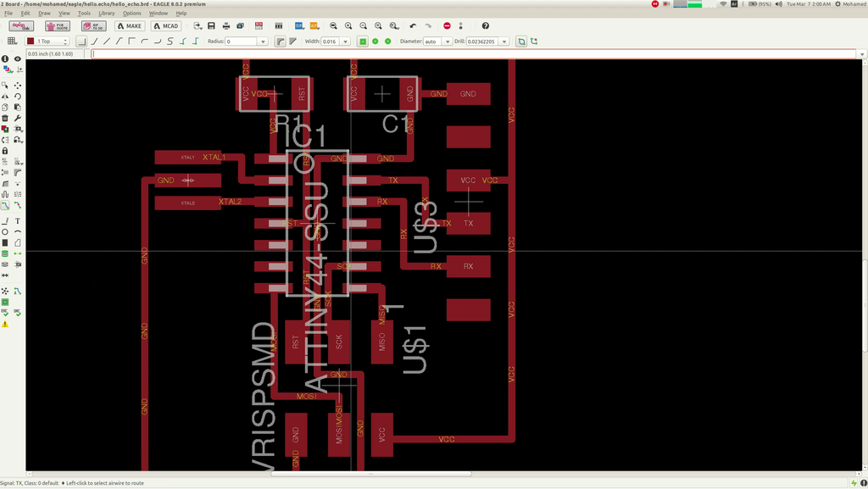Screen dimensions: 868x489
Task: Open the Draw menu
Action: [x=44, y=14]
